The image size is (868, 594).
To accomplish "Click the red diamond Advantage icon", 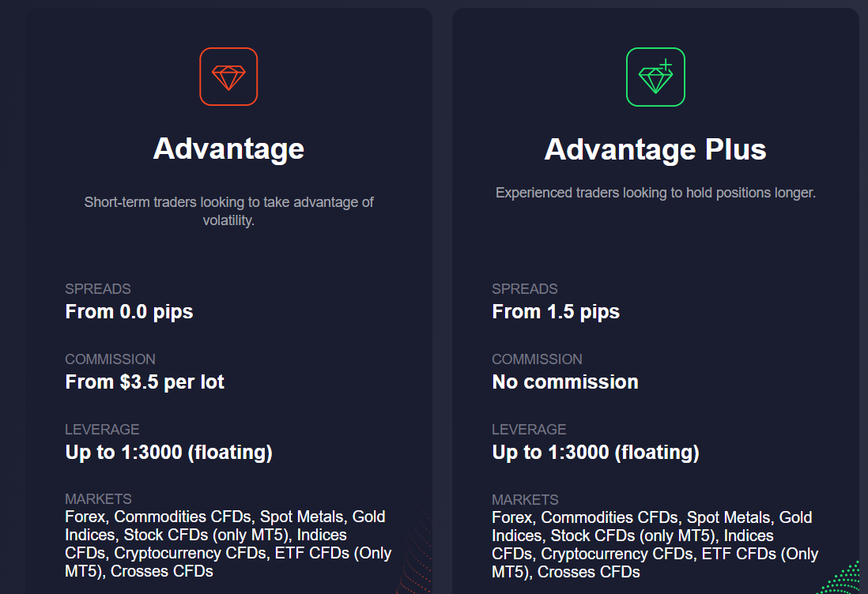I will [228, 77].
